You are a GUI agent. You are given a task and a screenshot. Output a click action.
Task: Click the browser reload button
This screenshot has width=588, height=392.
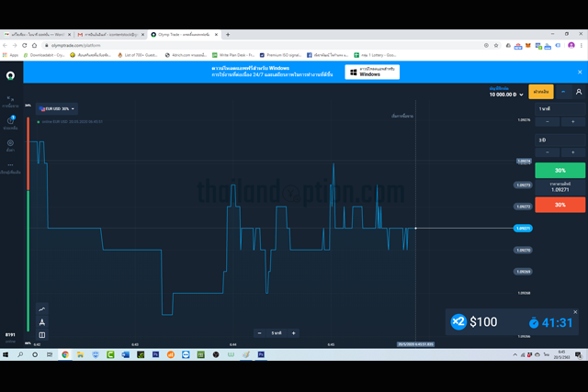click(25, 45)
